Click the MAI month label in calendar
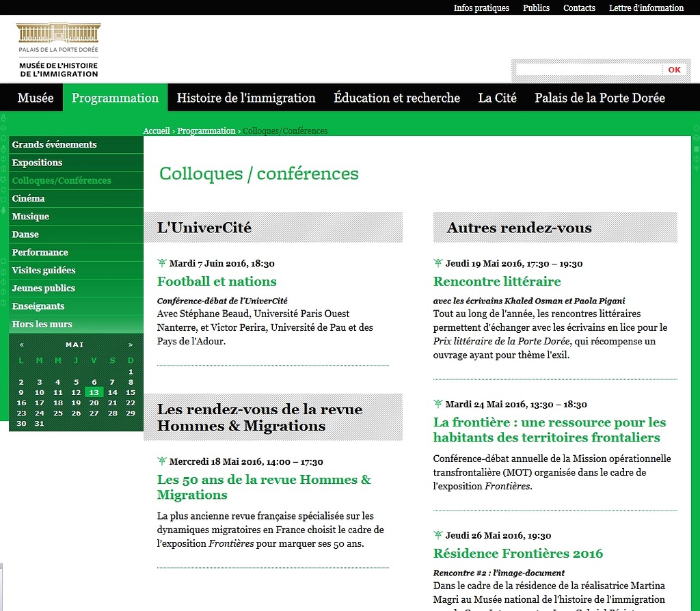This screenshot has height=611, width=700. pyautogui.click(x=75, y=344)
